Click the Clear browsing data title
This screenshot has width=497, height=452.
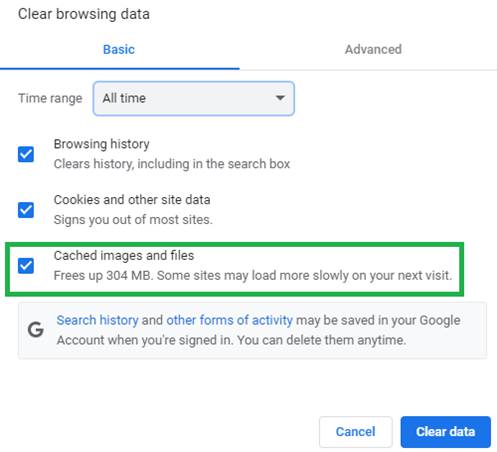[x=84, y=14]
